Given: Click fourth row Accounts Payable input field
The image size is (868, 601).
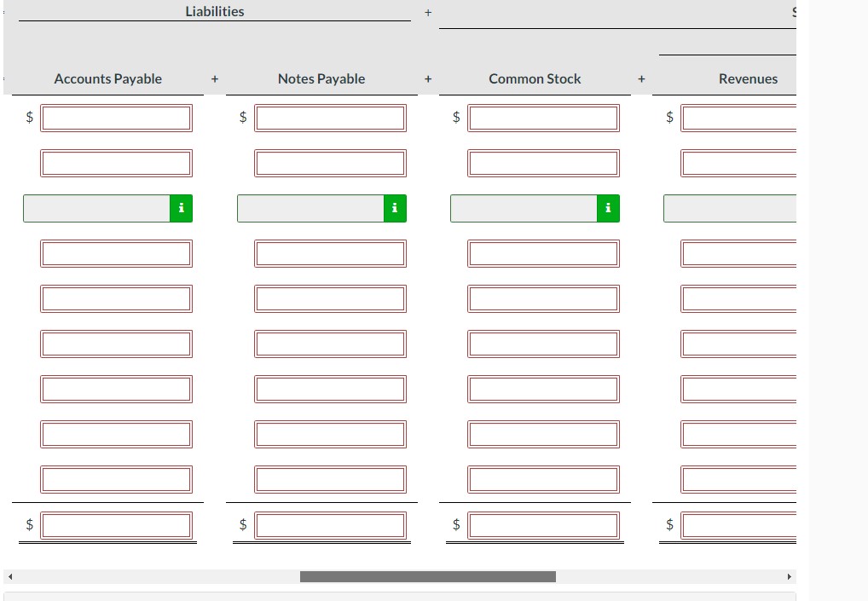Looking at the screenshot, I should click(x=116, y=253).
